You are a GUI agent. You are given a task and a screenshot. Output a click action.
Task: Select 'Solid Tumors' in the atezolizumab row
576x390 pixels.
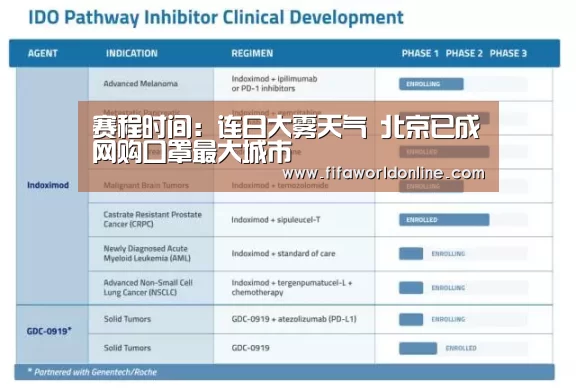(x=127, y=319)
